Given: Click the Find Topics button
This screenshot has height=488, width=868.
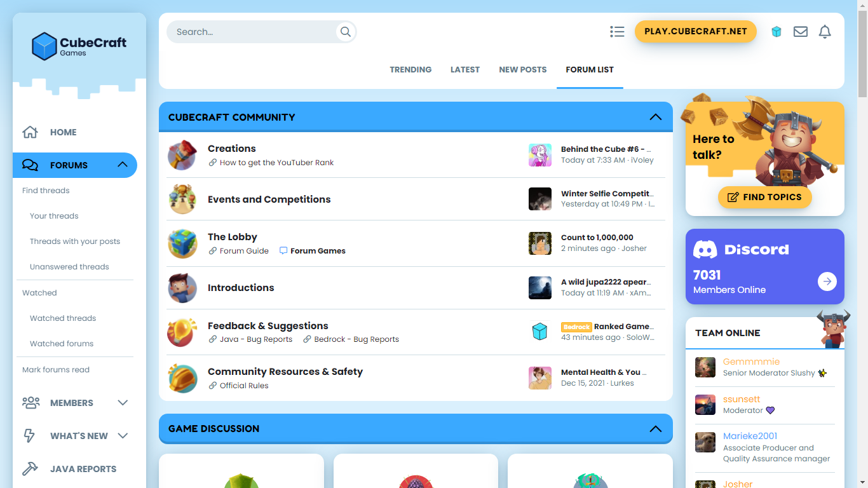Looking at the screenshot, I should (x=765, y=197).
